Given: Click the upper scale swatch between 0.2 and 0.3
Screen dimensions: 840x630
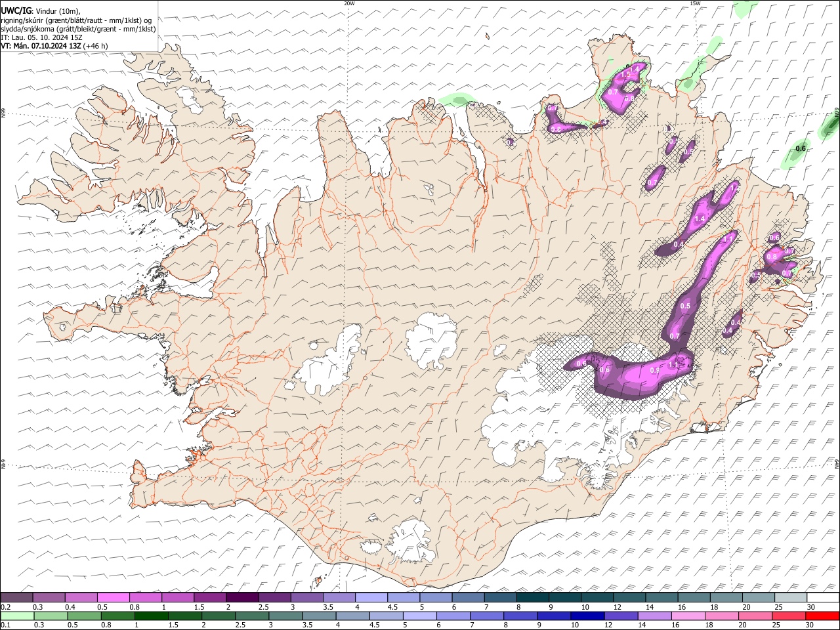Looking at the screenshot, I should click(x=16, y=597).
